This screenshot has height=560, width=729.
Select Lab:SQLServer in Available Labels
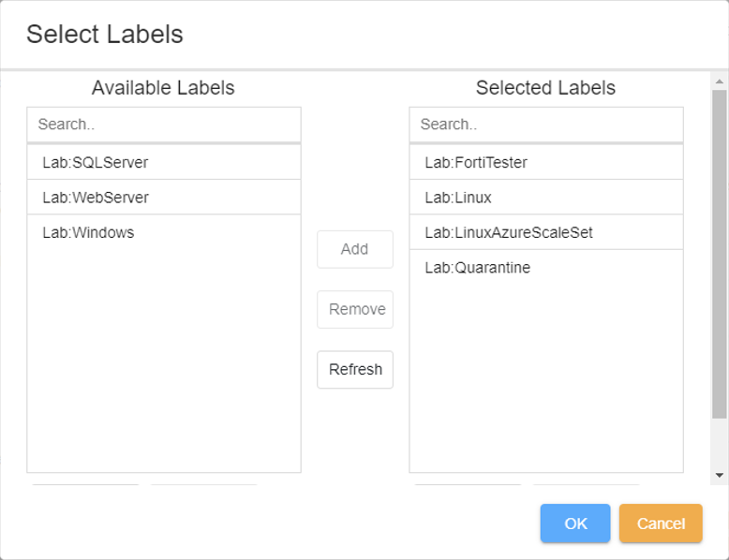(x=96, y=162)
